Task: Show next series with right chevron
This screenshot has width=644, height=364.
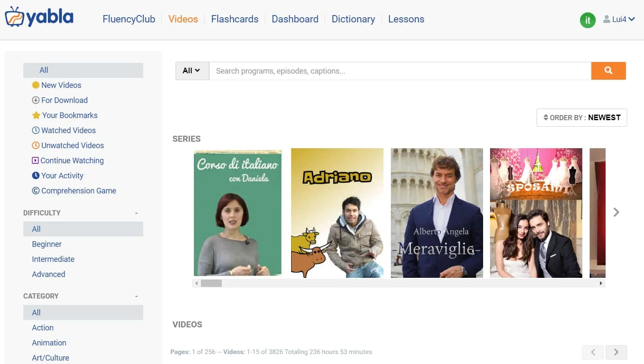Action: (x=616, y=212)
